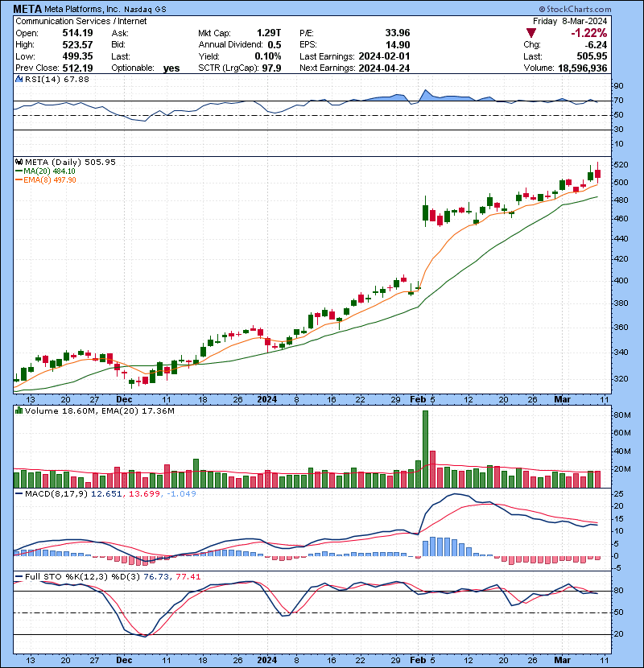
Task: Click the 520 label on the price axis
Action: 620,165
